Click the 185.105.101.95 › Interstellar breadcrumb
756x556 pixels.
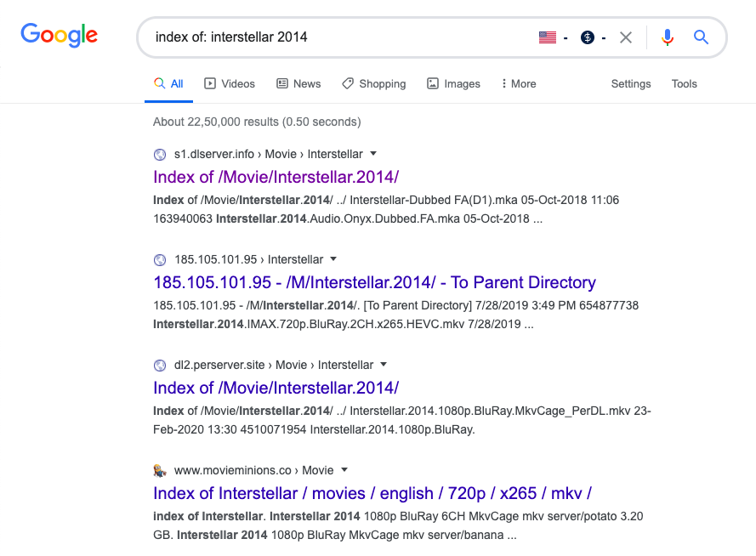pos(249,259)
